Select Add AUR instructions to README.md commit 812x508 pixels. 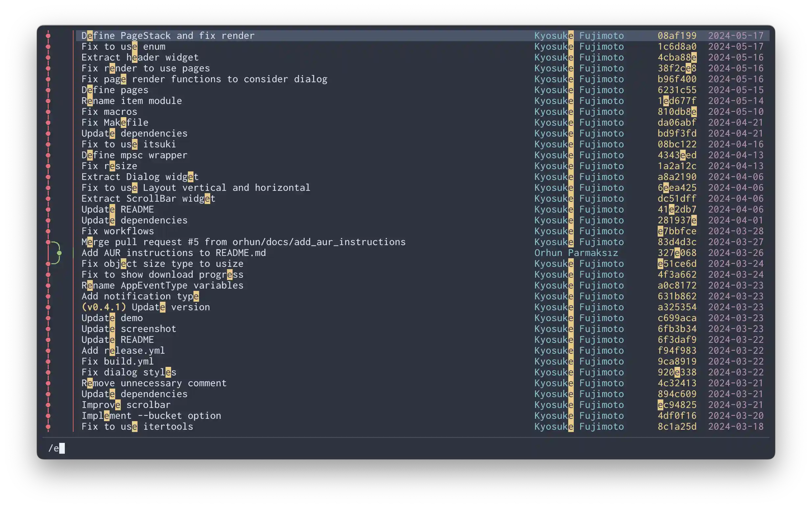pyautogui.click(x=173, y=253)
